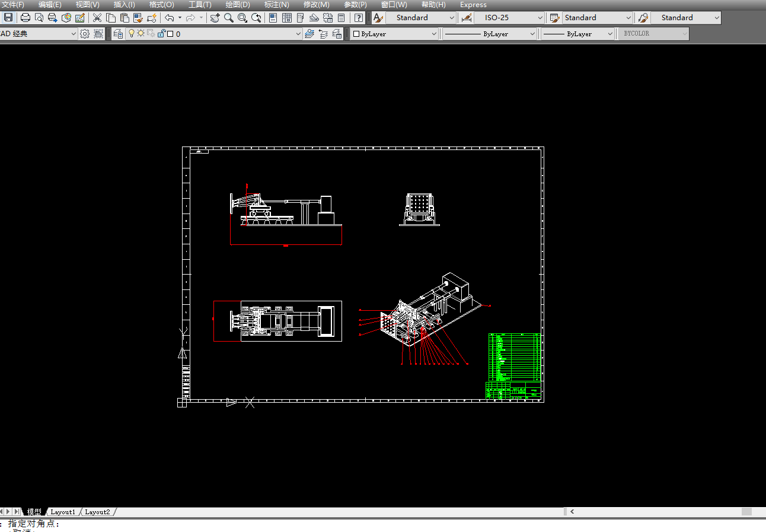
Task: Open the table style Standard dropdown
Action: click(598, 18)
